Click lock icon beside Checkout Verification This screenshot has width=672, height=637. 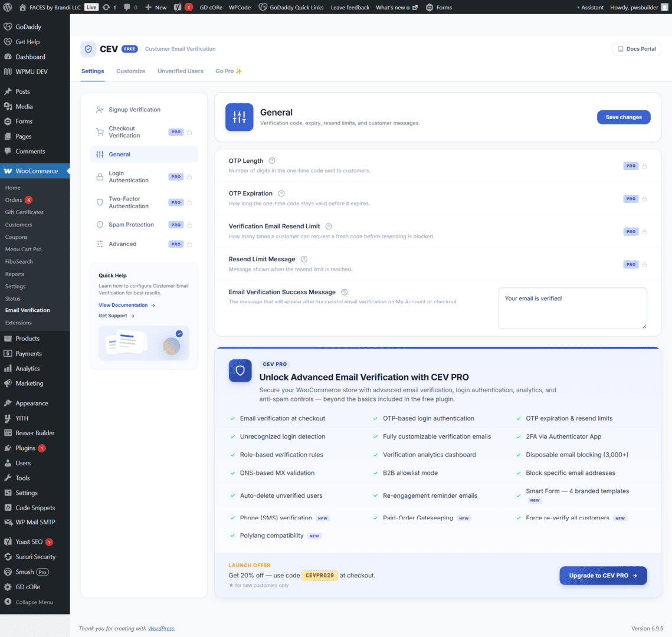point(189,132)
